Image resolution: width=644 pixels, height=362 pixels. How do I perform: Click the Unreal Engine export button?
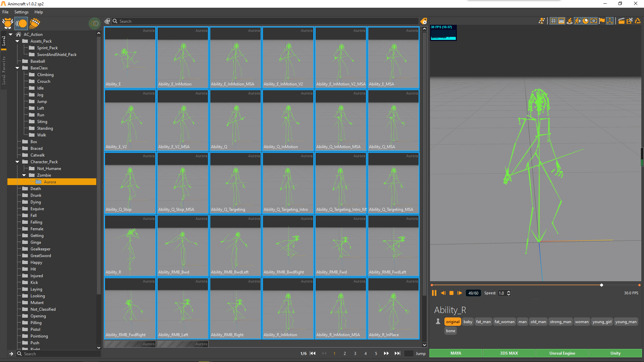(562, 353)
